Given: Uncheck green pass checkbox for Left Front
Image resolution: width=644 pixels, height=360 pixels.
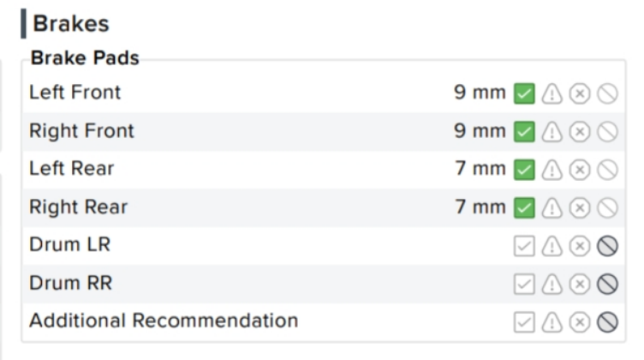Looking at the screenshot, I should pyautogui.click(x=524, y=93).
